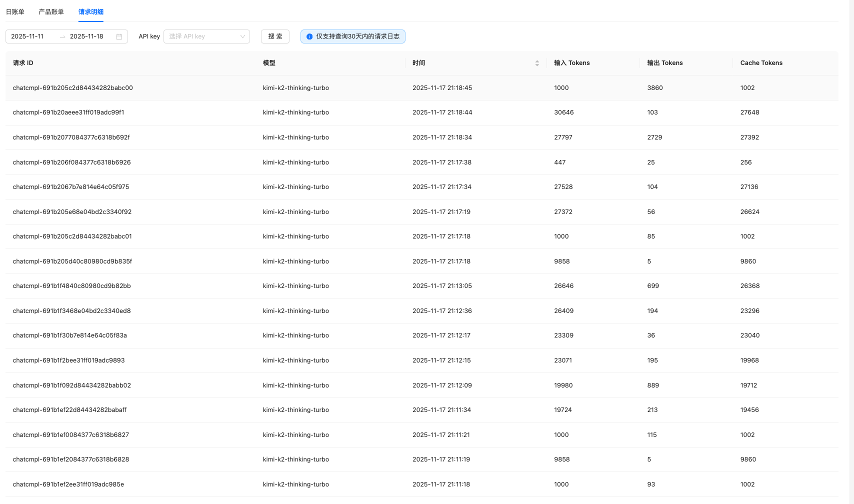Switch to 产品账单 tab
Image resolution: width=854 pixels, height=504 pixels.
click(51, 11)
